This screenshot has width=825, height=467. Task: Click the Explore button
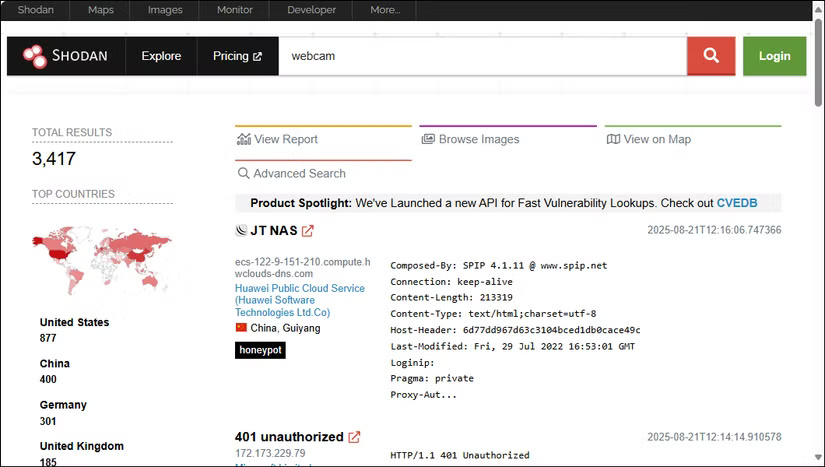pyautogui.click(x=161, y=56)
